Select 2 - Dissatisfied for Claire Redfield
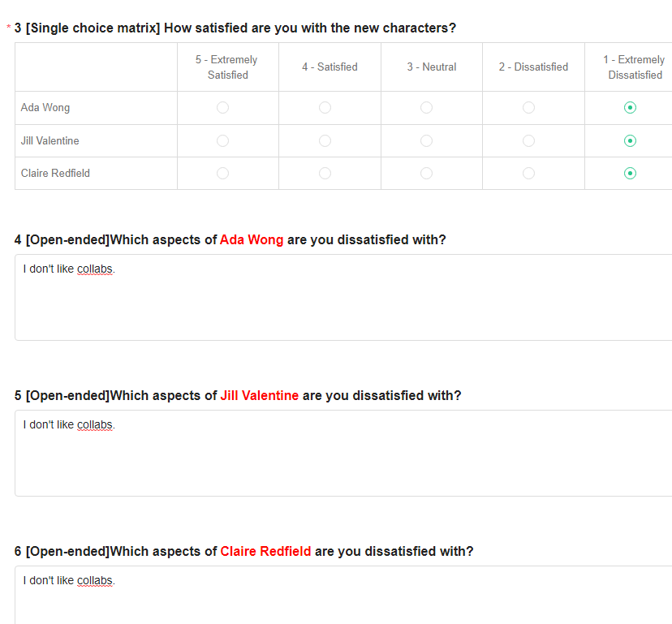Screen dimensions: 672x624 pos(528,173)
